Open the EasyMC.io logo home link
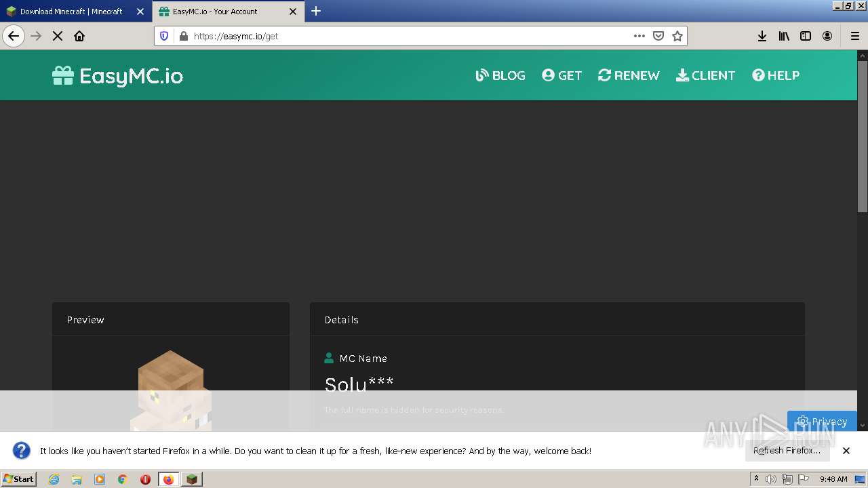Screen dimensions: 868x488 [x=118, y=75]
